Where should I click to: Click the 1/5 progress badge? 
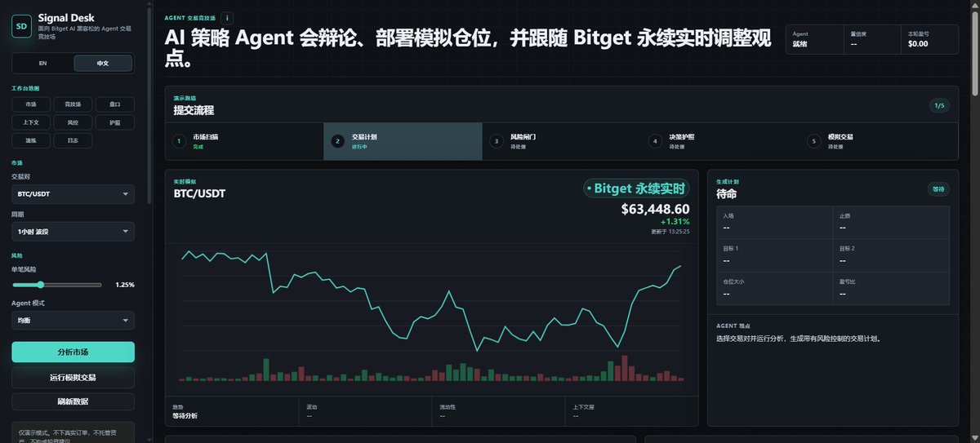point(939,105)
